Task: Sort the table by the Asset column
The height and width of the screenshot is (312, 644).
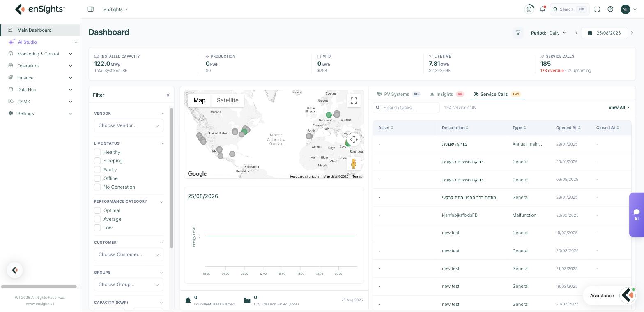Action: pos(386,128)
